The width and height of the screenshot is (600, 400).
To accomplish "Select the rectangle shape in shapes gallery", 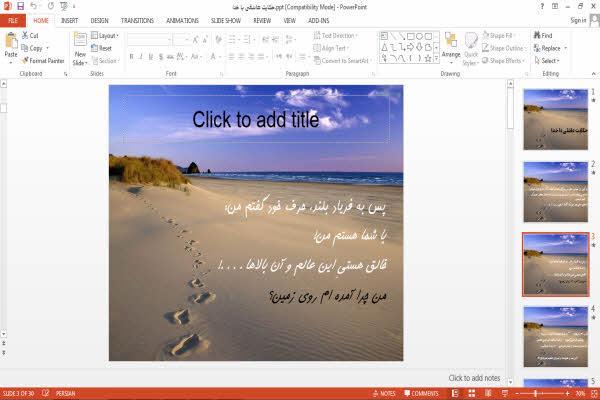I will point(411,36).
